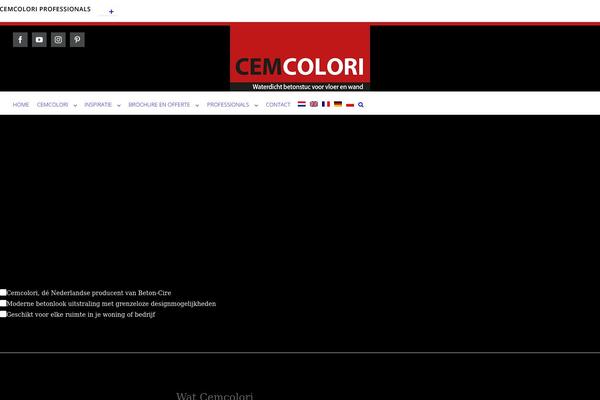This screenshot has height=400, width=600.
Task: Open the Pinterest profile icon
Action: click(77, 39)
